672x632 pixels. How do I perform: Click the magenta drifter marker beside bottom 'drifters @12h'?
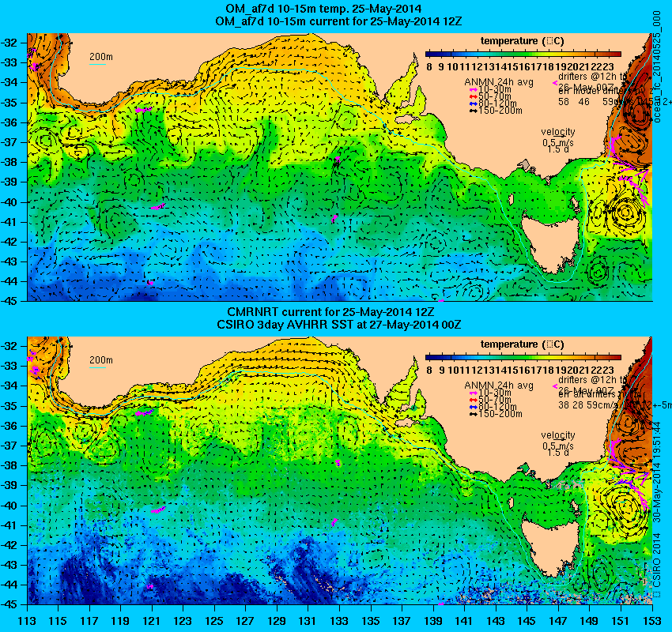(554, 386)
